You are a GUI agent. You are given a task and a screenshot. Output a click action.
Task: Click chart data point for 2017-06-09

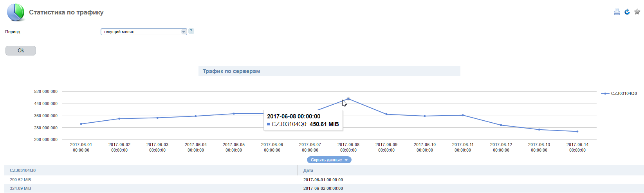click(386, 114)
